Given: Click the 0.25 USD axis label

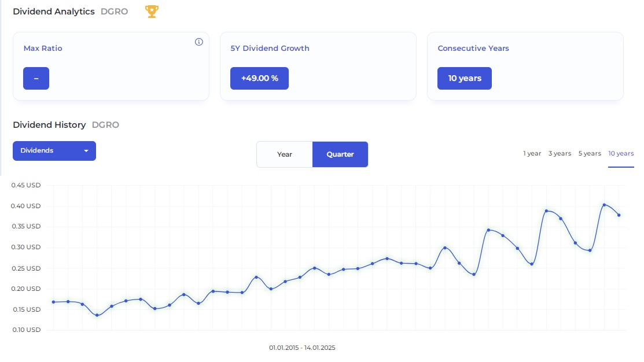Looking at the screenshot, I should (26, 268).
